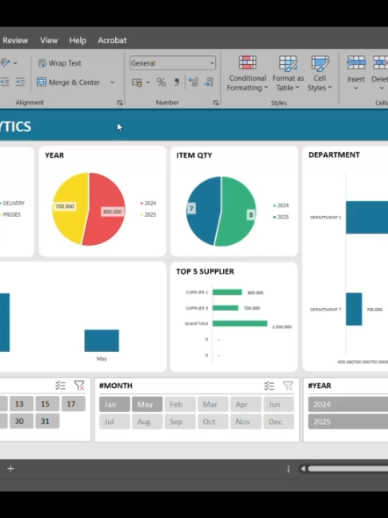Select Aug in the month slicer

[147, 422]
